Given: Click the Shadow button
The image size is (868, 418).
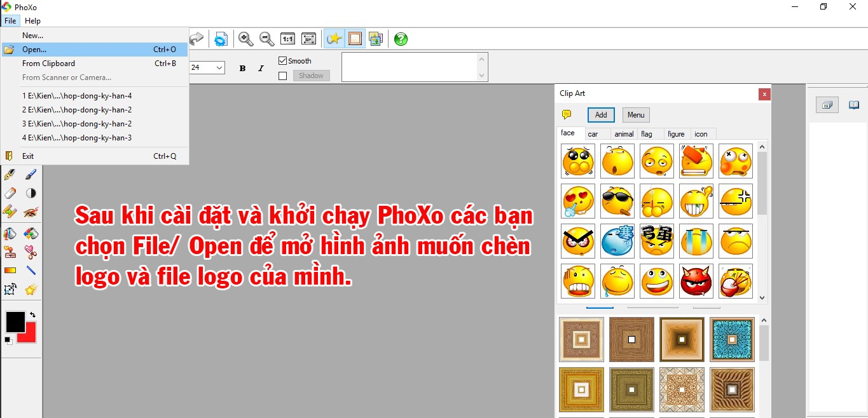Looking at the screenshot, I should point(311,76).
